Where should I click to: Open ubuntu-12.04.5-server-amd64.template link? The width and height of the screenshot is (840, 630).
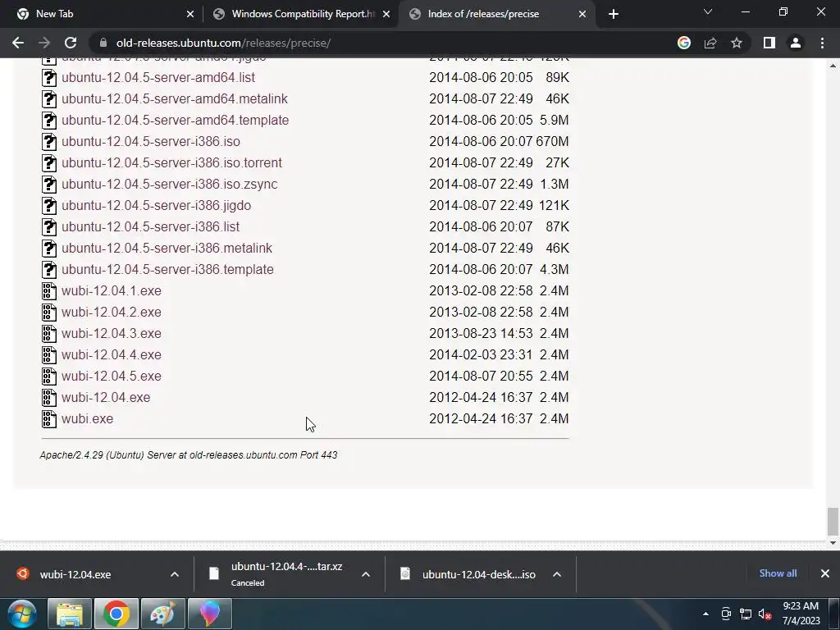click(x=176, y=120)
